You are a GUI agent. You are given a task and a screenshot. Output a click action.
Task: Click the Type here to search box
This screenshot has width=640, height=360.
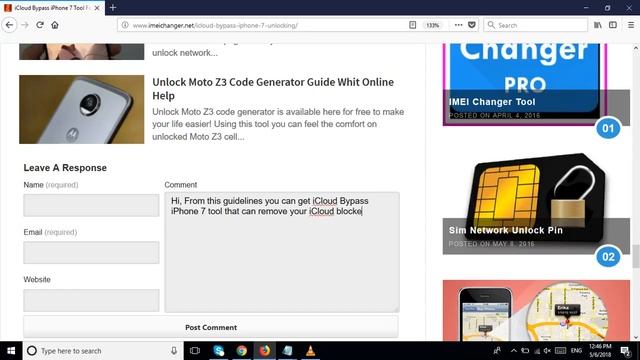(x=102, y=351)
